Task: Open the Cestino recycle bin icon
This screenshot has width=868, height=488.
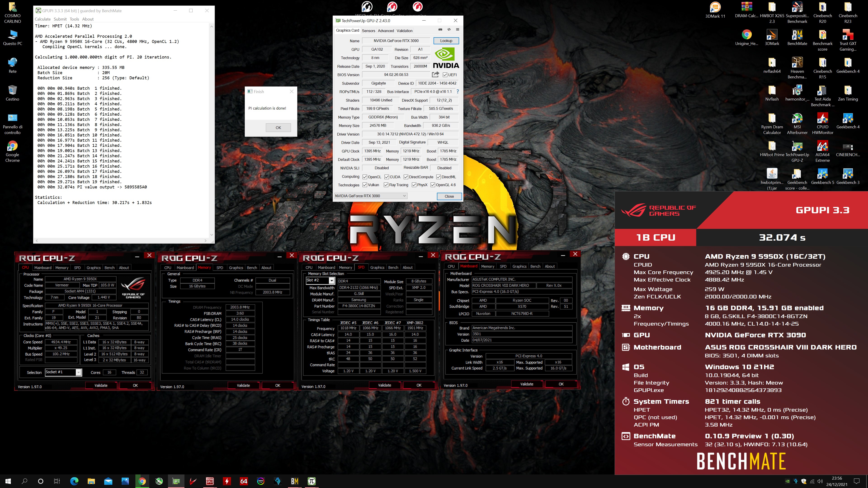Action: coord(12,93)
